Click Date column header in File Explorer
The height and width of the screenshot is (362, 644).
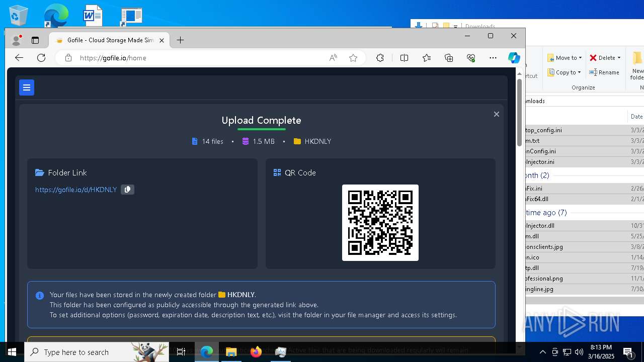click(x=636, y=116)
